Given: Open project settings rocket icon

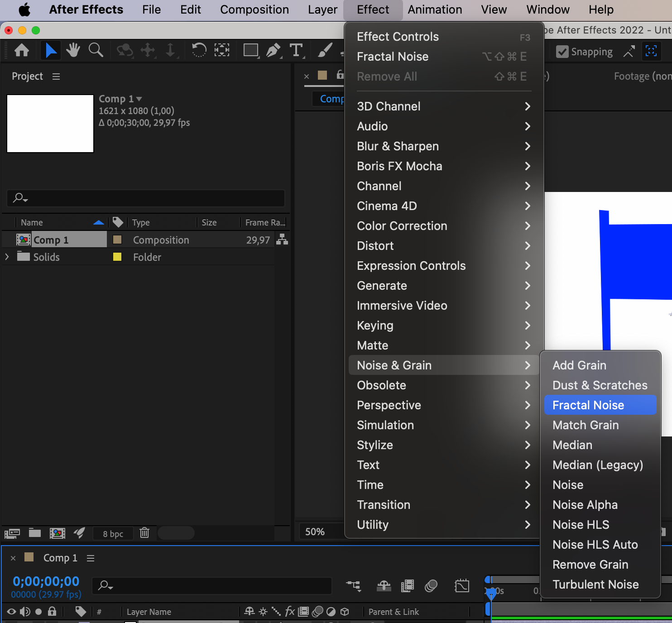Looking at the screenshot, I should point(80,533).
